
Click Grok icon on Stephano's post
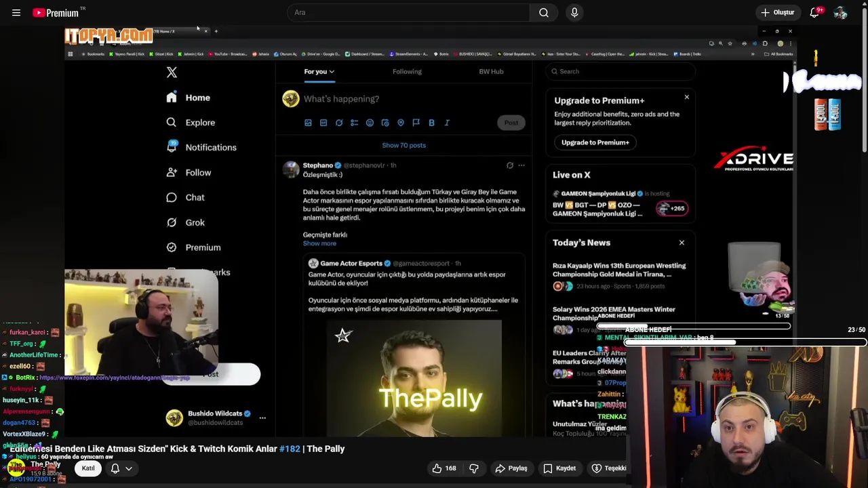(510, 165)
